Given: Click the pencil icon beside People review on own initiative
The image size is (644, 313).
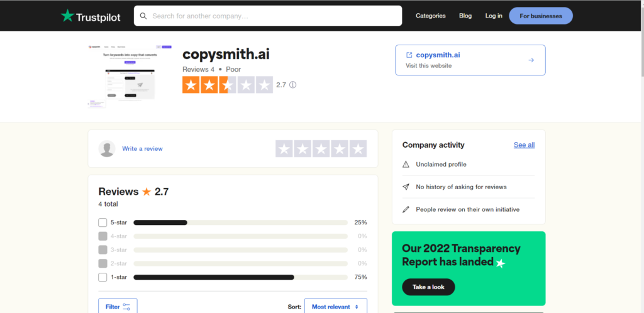Looking at the screenshot, I should point(406,210).
